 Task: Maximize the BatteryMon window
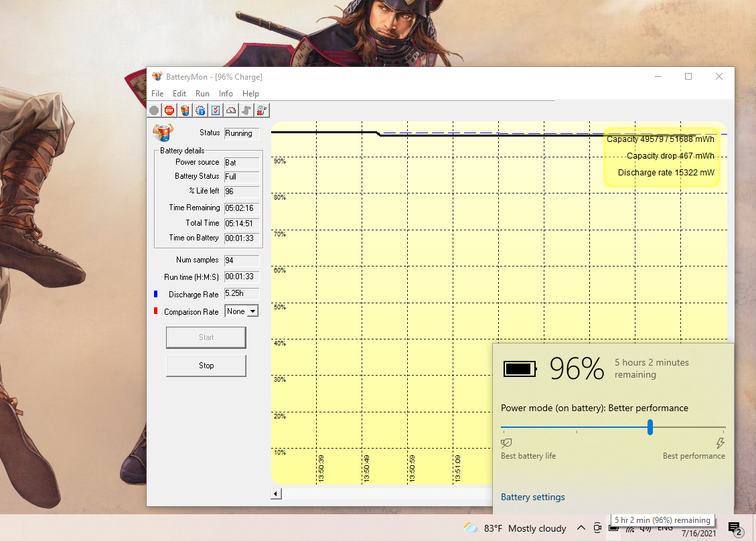pyautogui.click(x=688, y=76)
